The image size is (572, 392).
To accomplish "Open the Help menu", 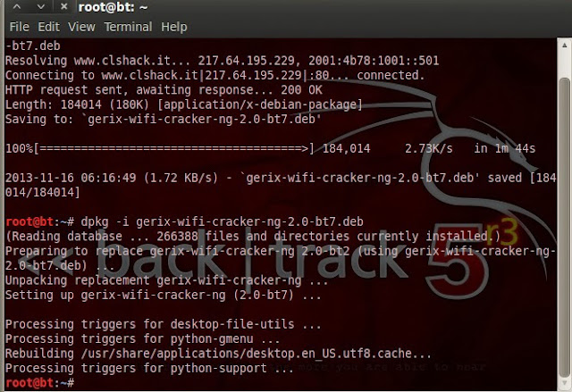I will (x=174, y=27).
